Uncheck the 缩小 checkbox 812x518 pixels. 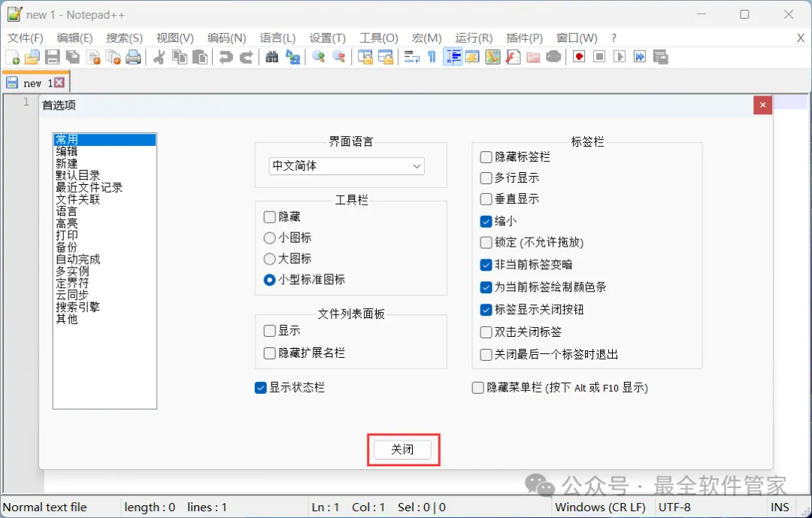tap(486, 222)
